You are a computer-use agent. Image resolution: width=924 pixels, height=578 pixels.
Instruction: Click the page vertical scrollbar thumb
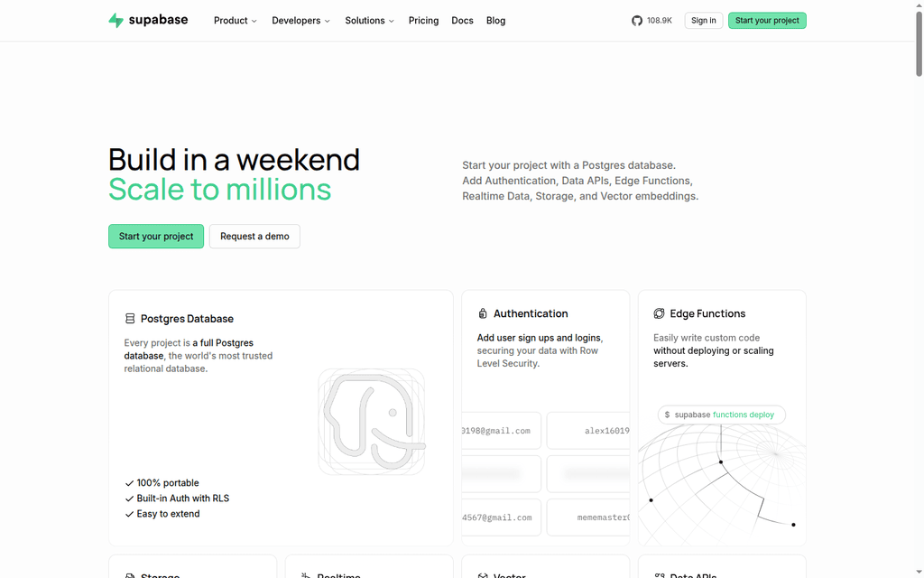click(919, 44)
